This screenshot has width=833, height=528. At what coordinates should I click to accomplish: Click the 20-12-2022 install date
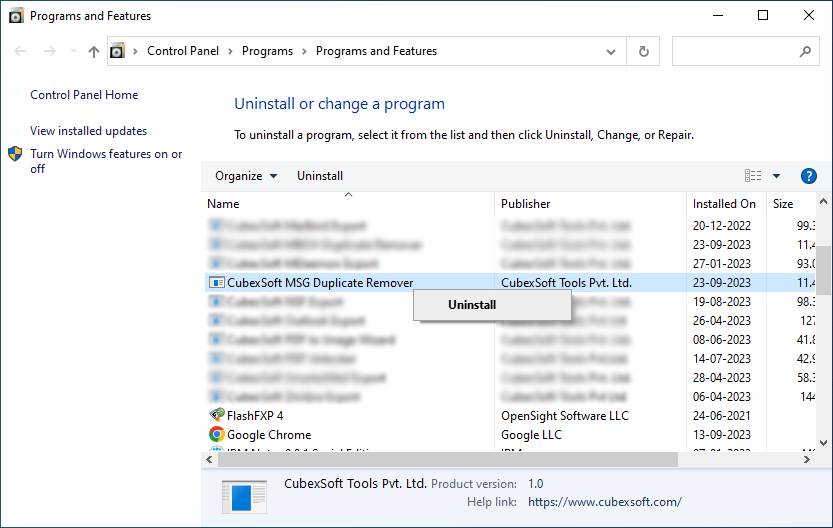pyautogui.click(x=721, y=226)
